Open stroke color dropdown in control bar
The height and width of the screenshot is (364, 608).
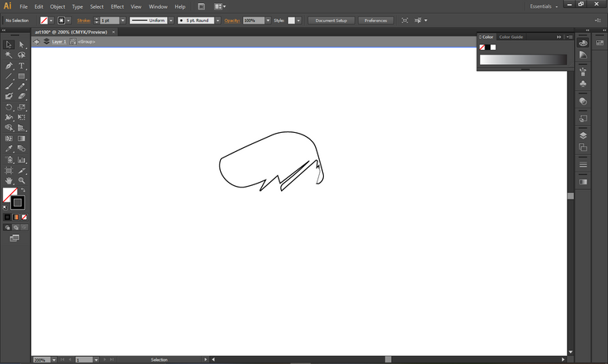click(69, 21)
